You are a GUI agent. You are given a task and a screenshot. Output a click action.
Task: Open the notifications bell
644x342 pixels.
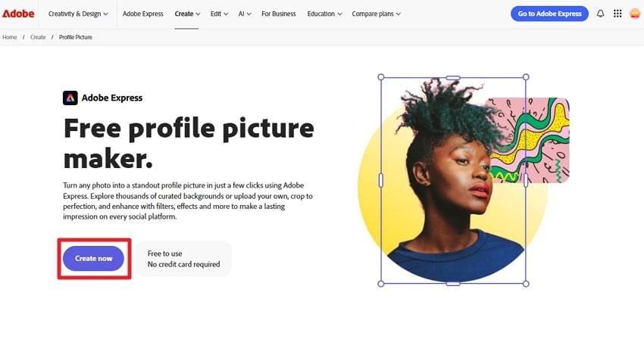(x=600, y=14)
